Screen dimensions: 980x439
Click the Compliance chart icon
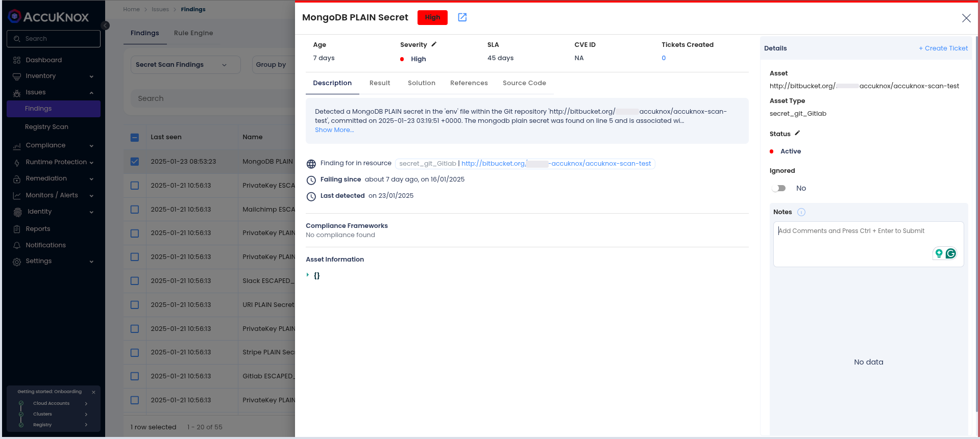[x=17, y=146]
